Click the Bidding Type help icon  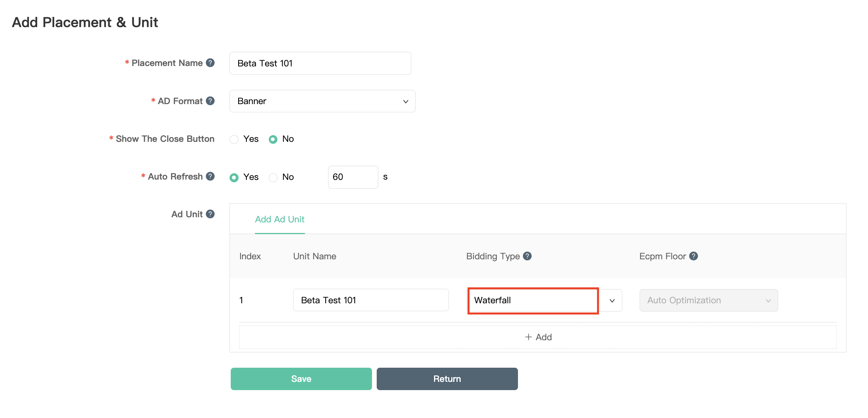click(x=527, y=256)
